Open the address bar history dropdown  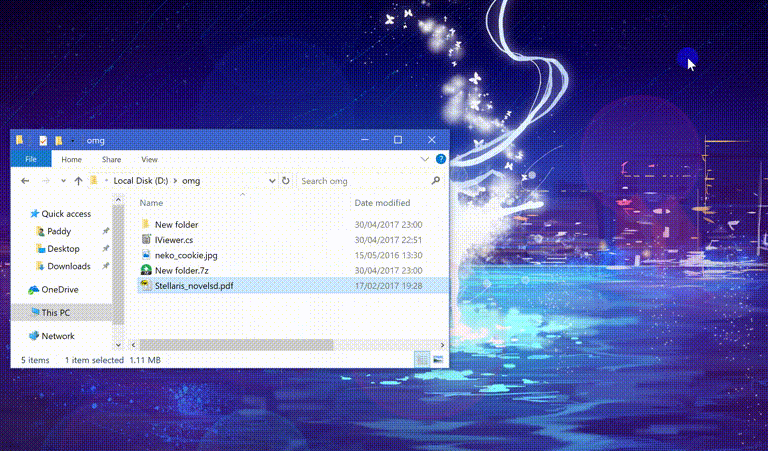[272, 181]
